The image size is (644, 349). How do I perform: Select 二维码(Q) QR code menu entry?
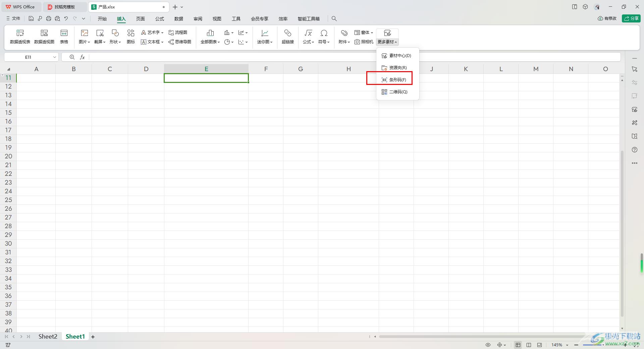click(x=398, y=92)
